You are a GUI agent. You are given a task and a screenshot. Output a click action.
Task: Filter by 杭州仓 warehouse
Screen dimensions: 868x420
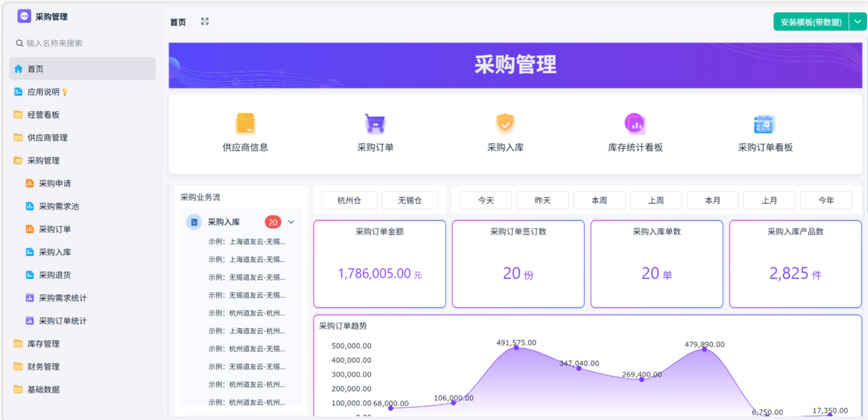point(349,200)
